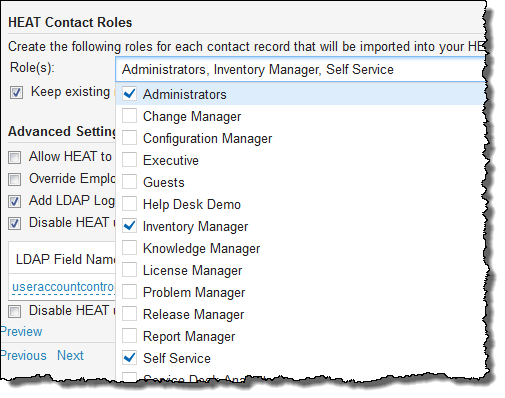This screenshot has height=398, width=505.
Task: Enable the Knowledge Manager role
Action: click(129, 248)
